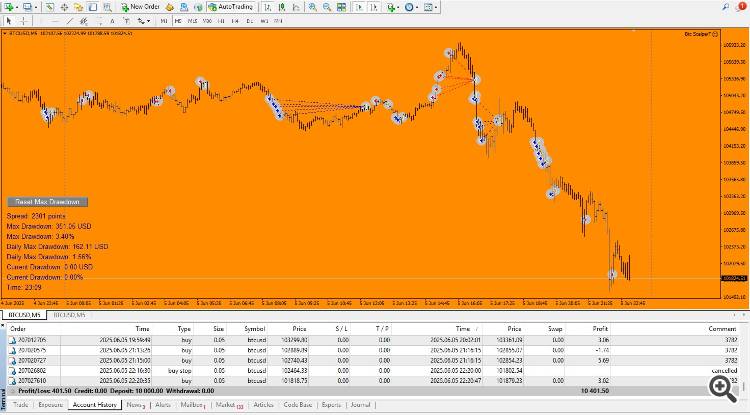Select the second BTCUSD,M5 chart tab

click(x=69, y=315)
